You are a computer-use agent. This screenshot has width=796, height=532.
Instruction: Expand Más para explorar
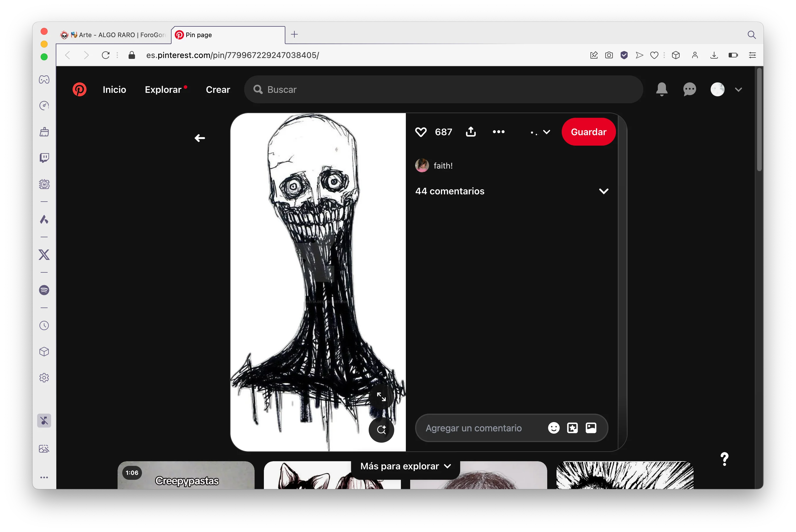click(406, 466)
